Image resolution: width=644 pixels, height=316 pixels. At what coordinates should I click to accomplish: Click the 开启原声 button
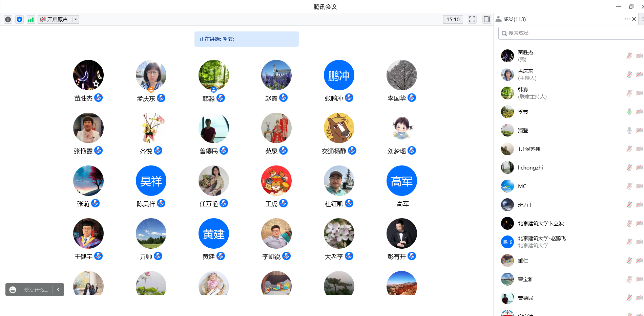[x=54, y=20]
